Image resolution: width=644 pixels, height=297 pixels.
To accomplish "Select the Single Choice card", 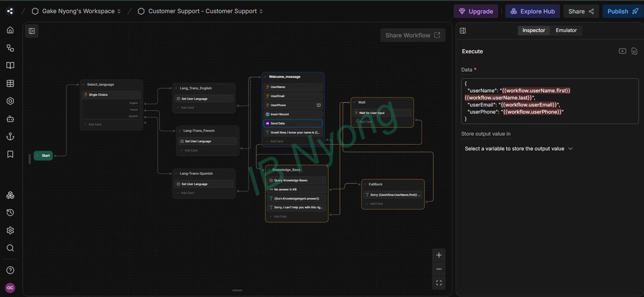I will pyautogui.click(x=112, y=95).
